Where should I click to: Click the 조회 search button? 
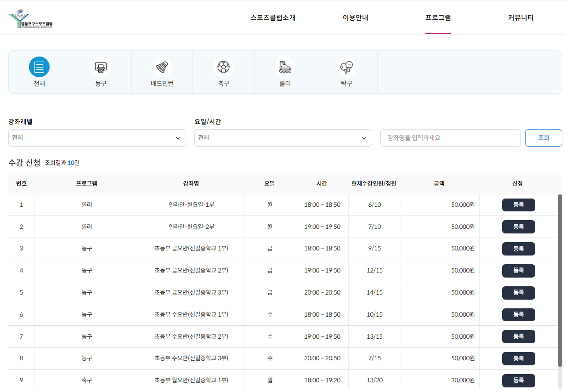pos(543,138)
